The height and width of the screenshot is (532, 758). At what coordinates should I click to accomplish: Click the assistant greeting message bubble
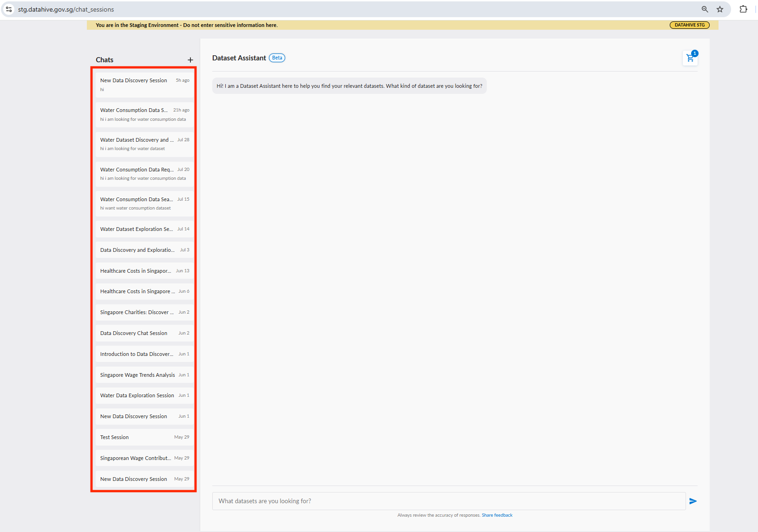click(349, 86)
